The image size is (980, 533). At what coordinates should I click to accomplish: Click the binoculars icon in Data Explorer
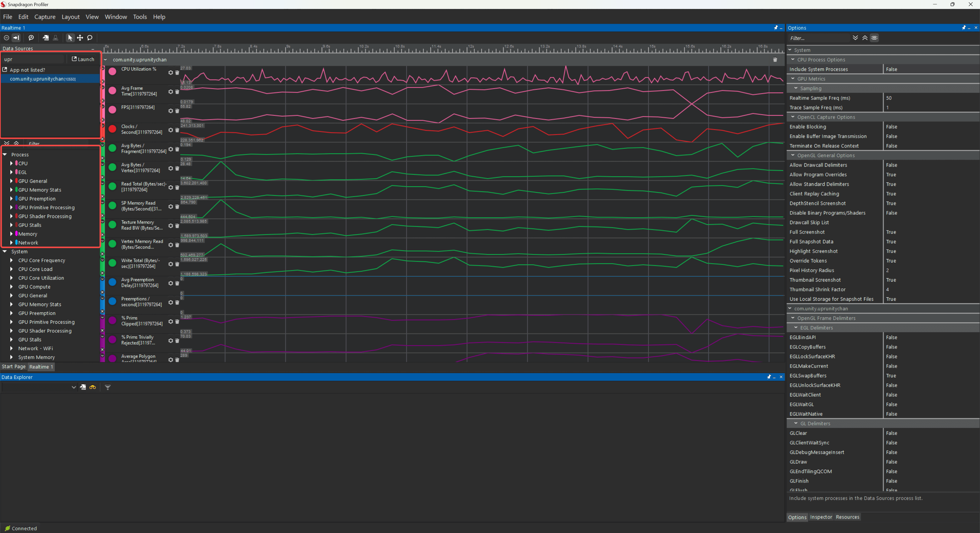click(x=92, y=387)
